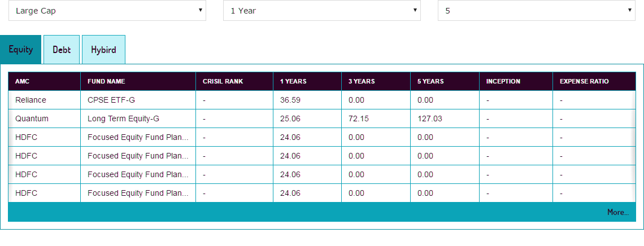Click the 5 YEARS column header
This screenshot has height=246, width=644.
[x=430, y=81]
